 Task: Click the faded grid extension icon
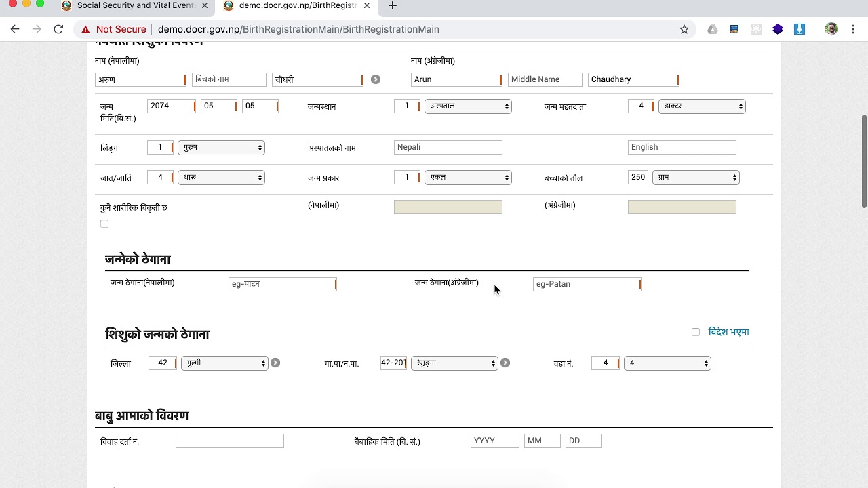click(756, 29)
